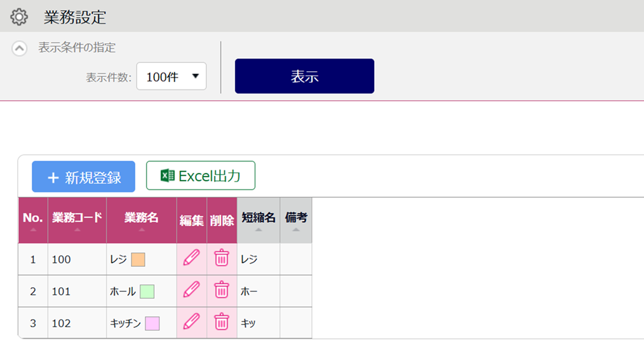This screenshot has height=352, width=644.
Task: Sort by 業務コード column header
Action: pyautogui.click(x=77, y=220)
